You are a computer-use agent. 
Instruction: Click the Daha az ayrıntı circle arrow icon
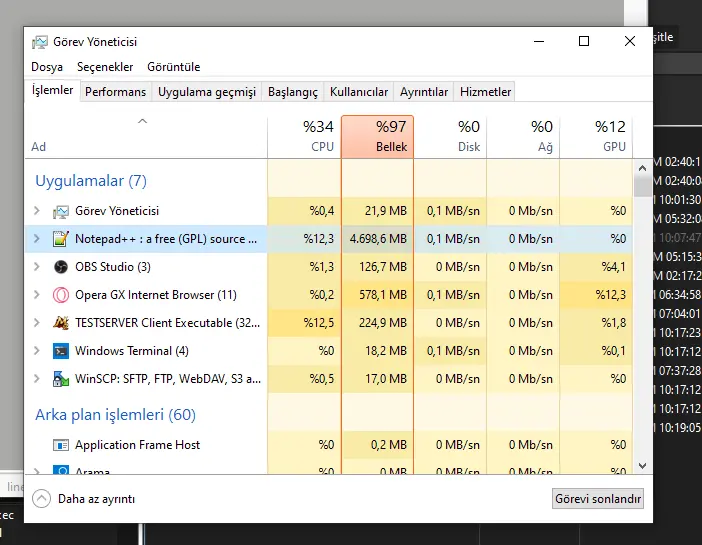pos(42,498)
